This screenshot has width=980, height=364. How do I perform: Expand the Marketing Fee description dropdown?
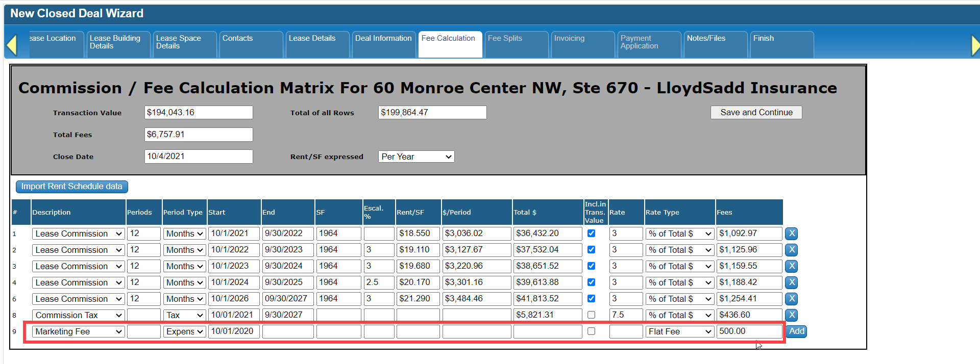point(78,331)
